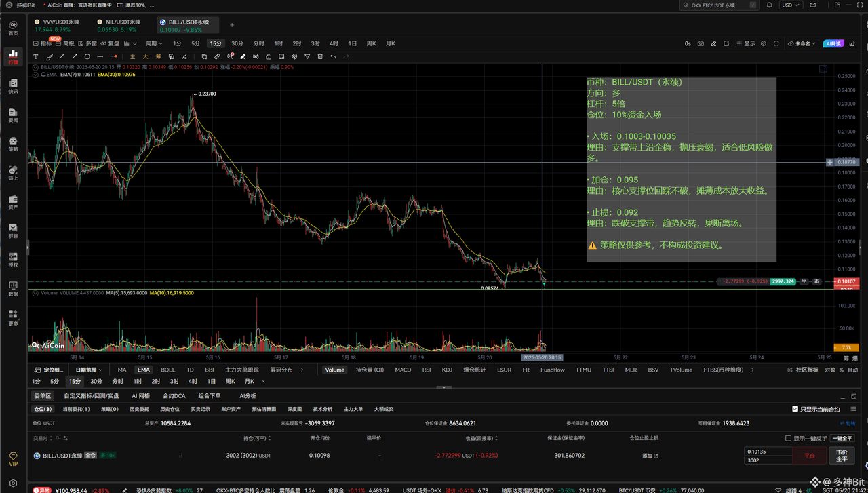Click the AI解读 button
Image resolution: width=868 pixels, height=493 pixels.
tap(833, 43)
